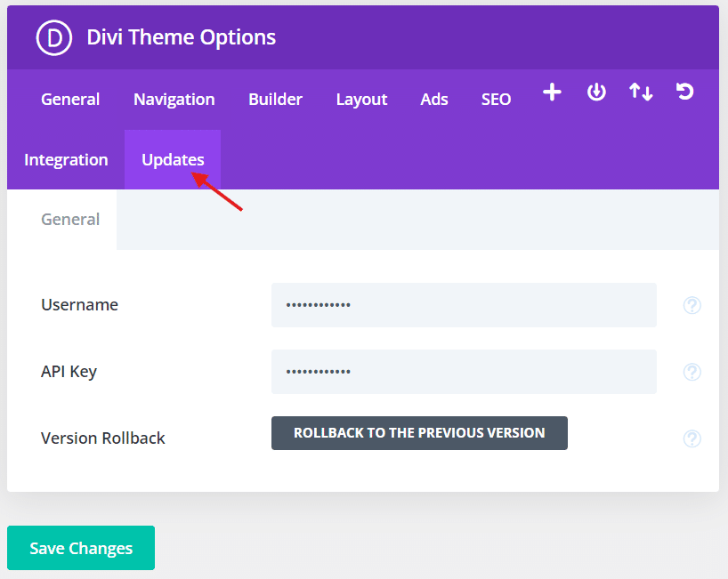
Task: Open the Integration tab
Action: pyautogui.click(x=66, y=159)
